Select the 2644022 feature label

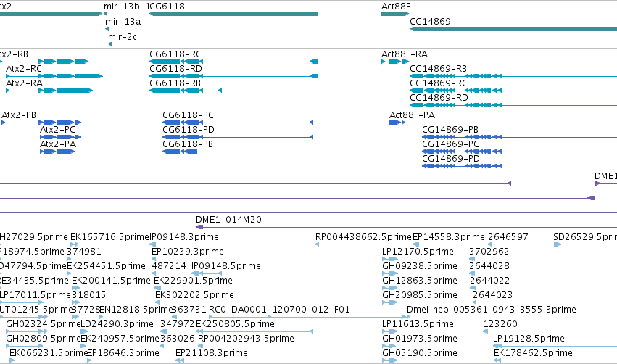(x=490, y=281)
